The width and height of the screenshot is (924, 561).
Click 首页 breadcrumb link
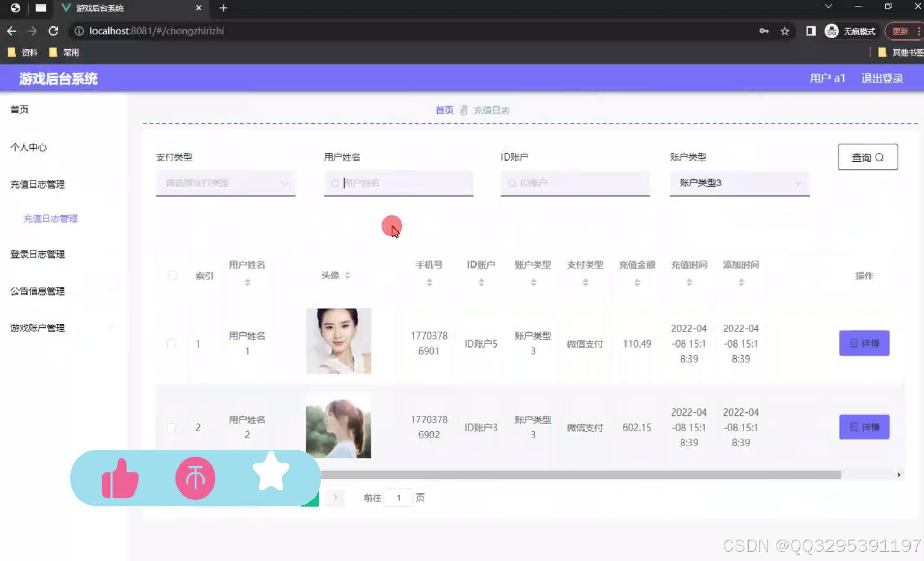coord(444,110)
